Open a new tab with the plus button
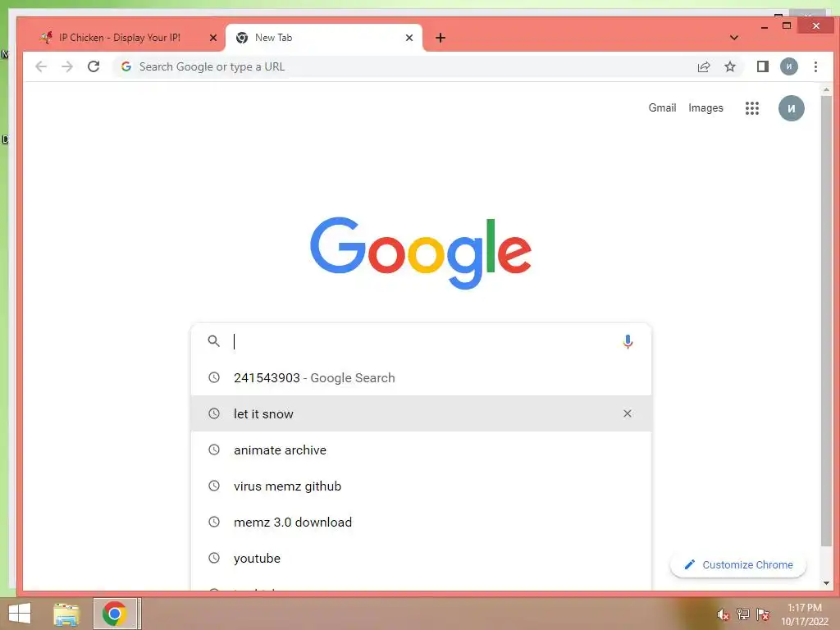This screenshot has width=840, height=630. point(441,38)
